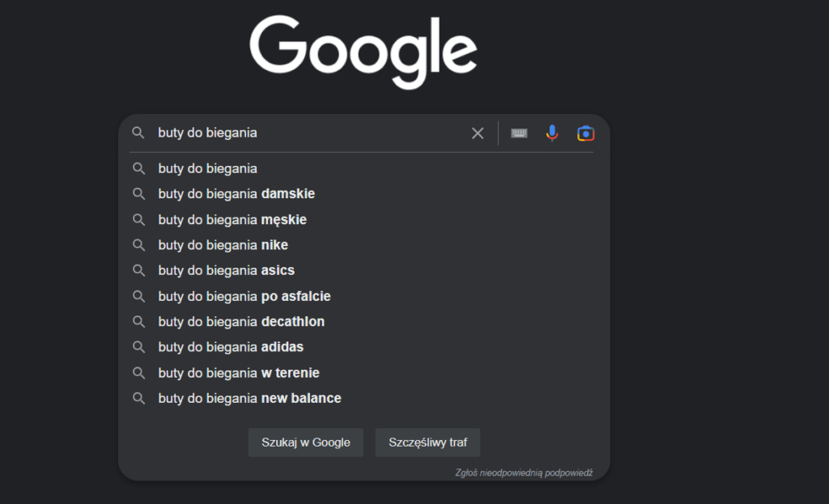Open search by image with the camera icon
The height and width of the screenshot is (504, 829).
coord(585,133)
